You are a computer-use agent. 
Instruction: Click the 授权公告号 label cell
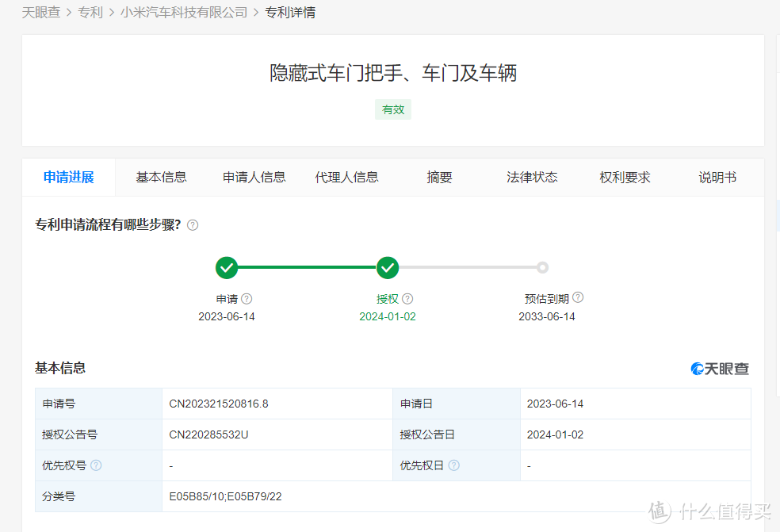click(98, 434)
